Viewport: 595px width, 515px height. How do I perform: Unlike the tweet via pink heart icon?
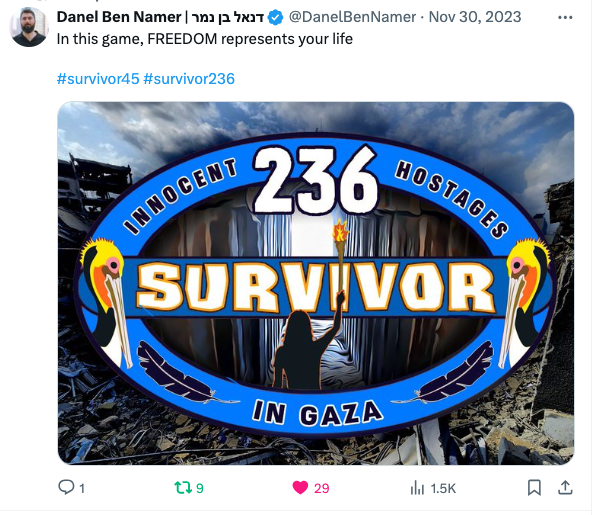pyautogui.click(x=300, y=487)
